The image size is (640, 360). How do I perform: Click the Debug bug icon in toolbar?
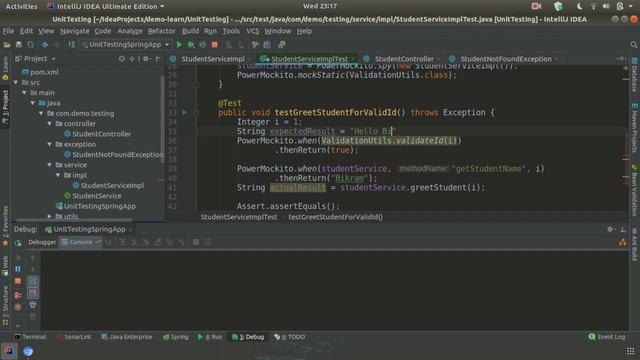pyautogui.click(x=191, y=44)
